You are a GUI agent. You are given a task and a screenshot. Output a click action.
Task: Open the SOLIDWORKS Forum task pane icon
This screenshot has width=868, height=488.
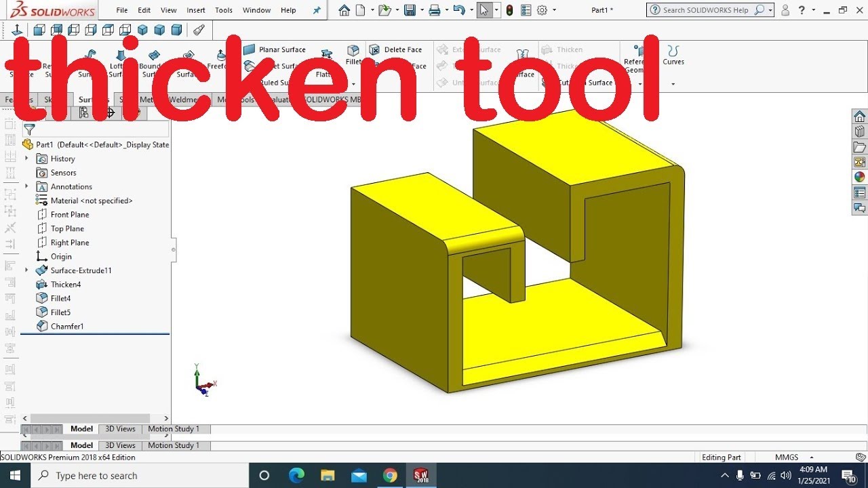860,207
